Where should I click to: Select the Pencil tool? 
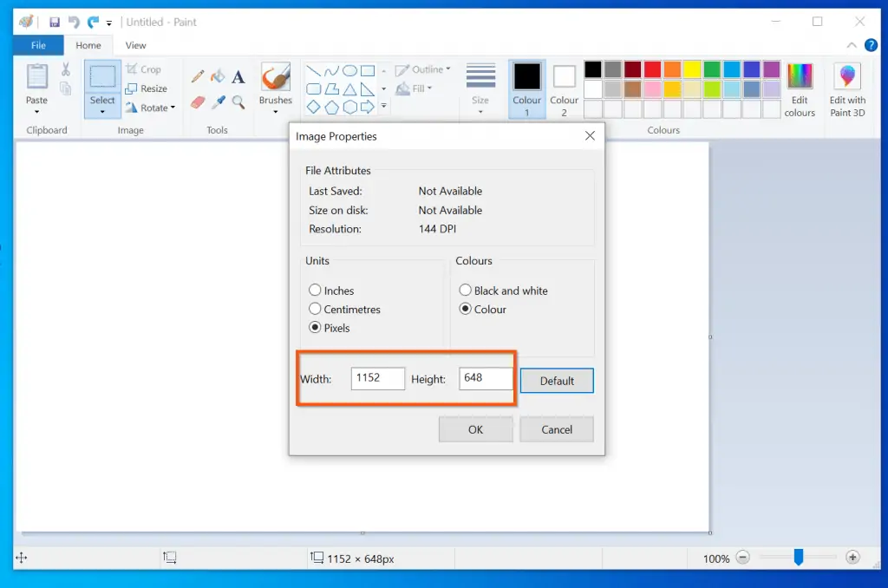(198, 76)
